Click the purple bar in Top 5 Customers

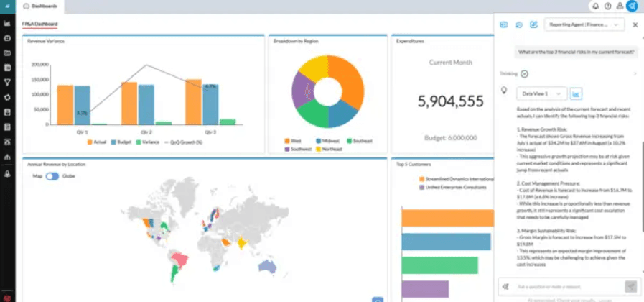[x=425, y=289]
